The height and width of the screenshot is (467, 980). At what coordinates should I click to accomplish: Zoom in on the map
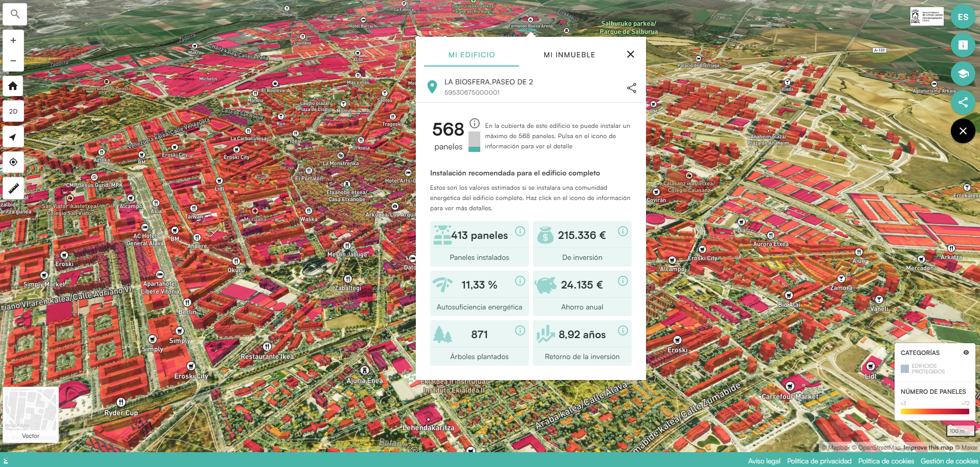pyautogui.click(x=13, y=40)
